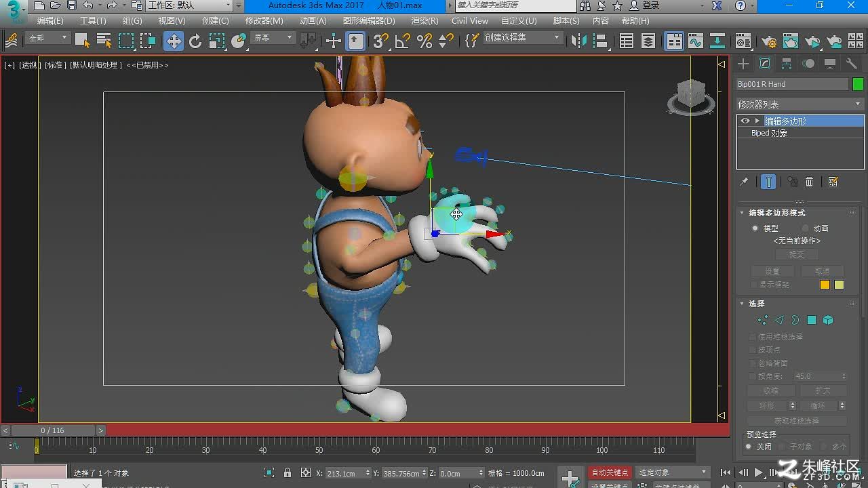Open the 工作区: 默认 workspace dropdown
Viewport: 868px width, 488px height.
[190, 5]
